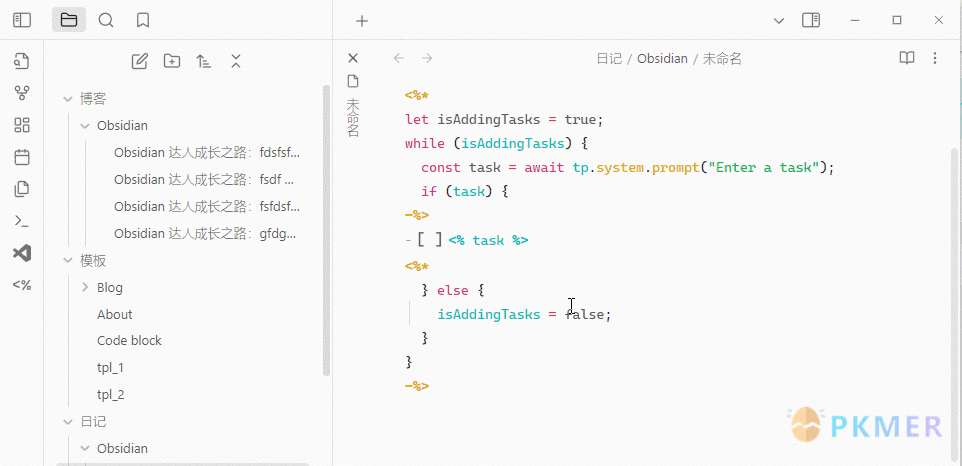Open the tpl_2 file

pos(110,395)
